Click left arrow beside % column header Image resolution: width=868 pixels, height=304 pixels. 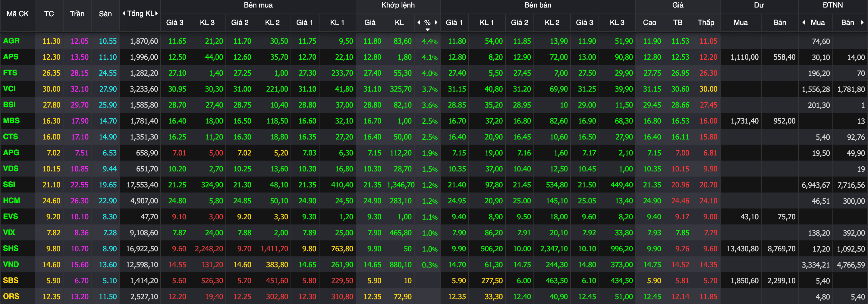click(419, 22)
